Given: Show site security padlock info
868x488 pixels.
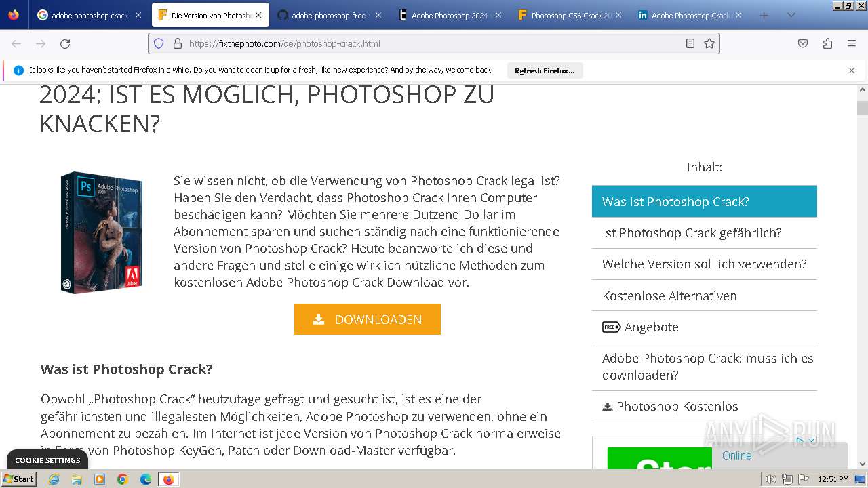Looking at the screenshot, I should pyautogui.click(x=178, y=43).
